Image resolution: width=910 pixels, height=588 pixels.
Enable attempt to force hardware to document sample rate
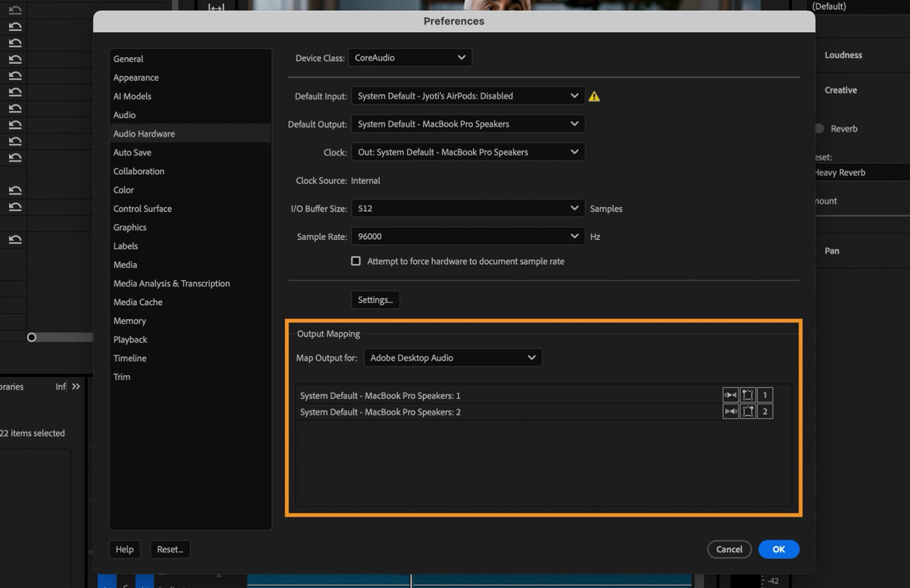click(355, 260)
